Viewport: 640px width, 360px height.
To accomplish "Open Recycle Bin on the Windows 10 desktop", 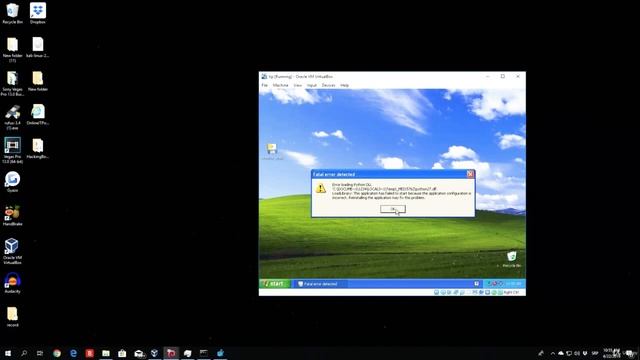I will 12,13.
